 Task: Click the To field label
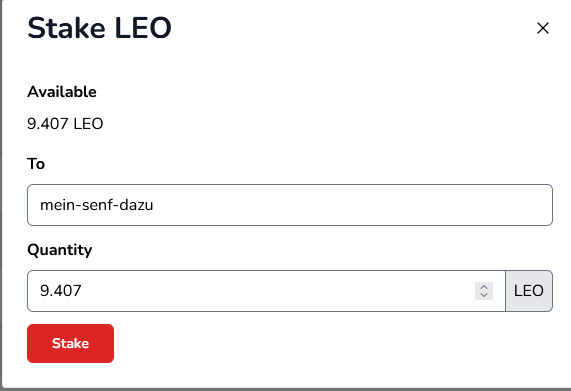pos(36,164)
